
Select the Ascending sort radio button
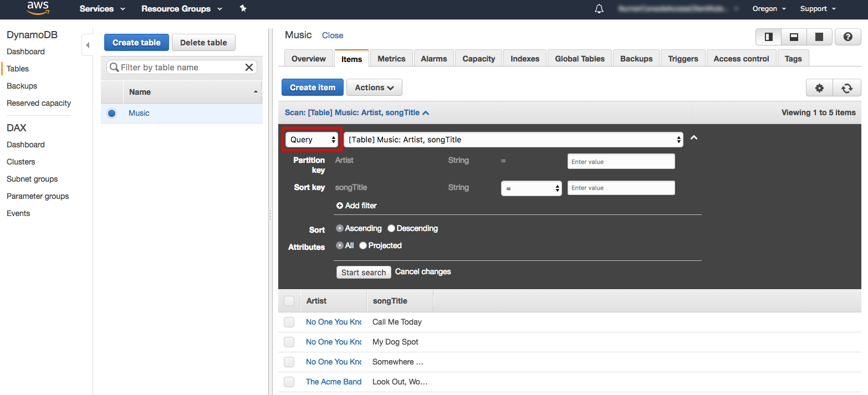(339, 228)
